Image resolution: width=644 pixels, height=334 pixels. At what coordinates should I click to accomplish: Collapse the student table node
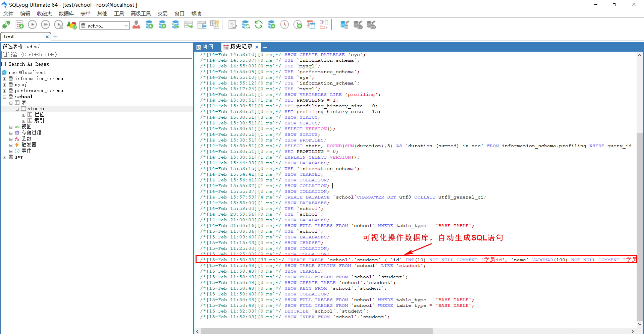pos(17,109)
